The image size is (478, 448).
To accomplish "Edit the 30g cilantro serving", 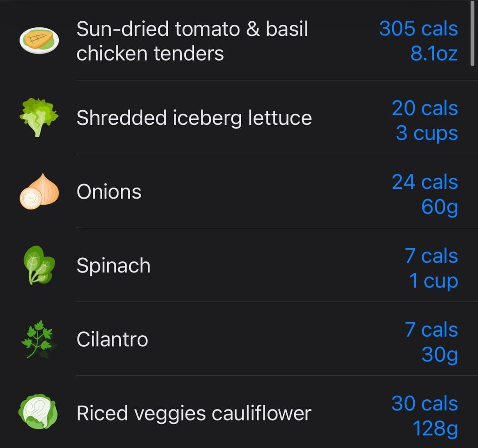I will [439, 355].
